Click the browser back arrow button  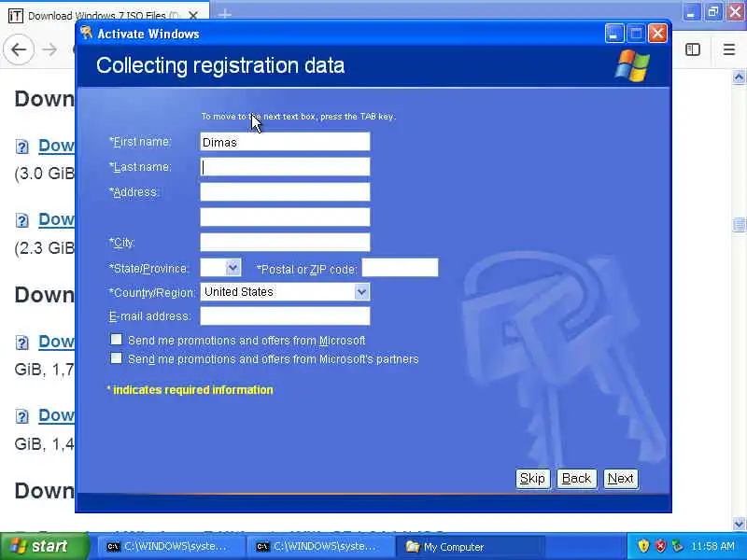pyautogui.click(x=19, y=49)
